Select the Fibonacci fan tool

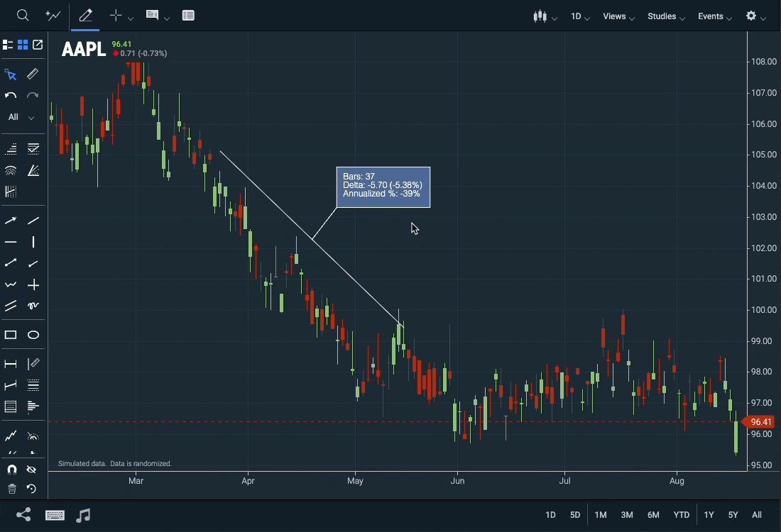coord(33,171)
